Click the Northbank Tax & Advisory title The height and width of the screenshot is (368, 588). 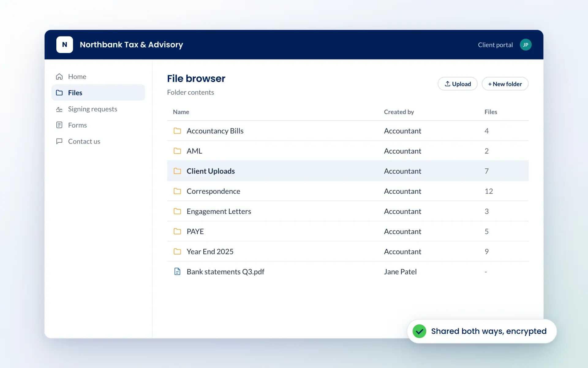pyautogui.click(x=131, y=45)
